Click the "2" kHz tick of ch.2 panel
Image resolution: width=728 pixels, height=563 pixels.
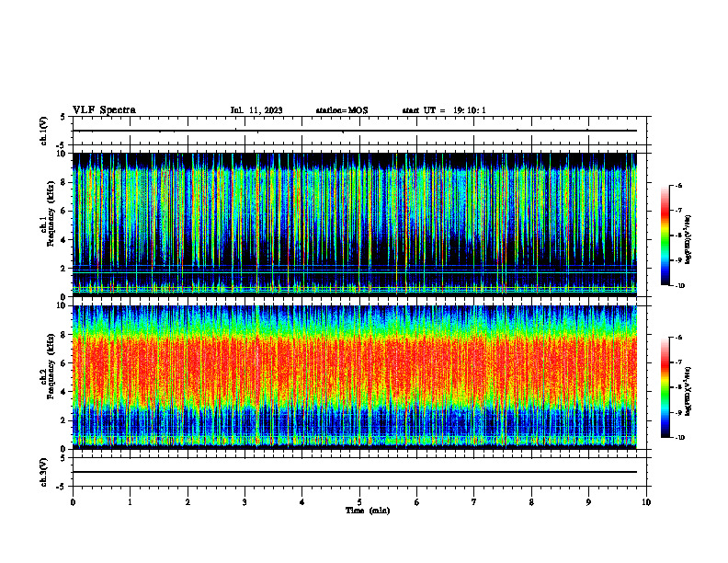coord(64,420)
